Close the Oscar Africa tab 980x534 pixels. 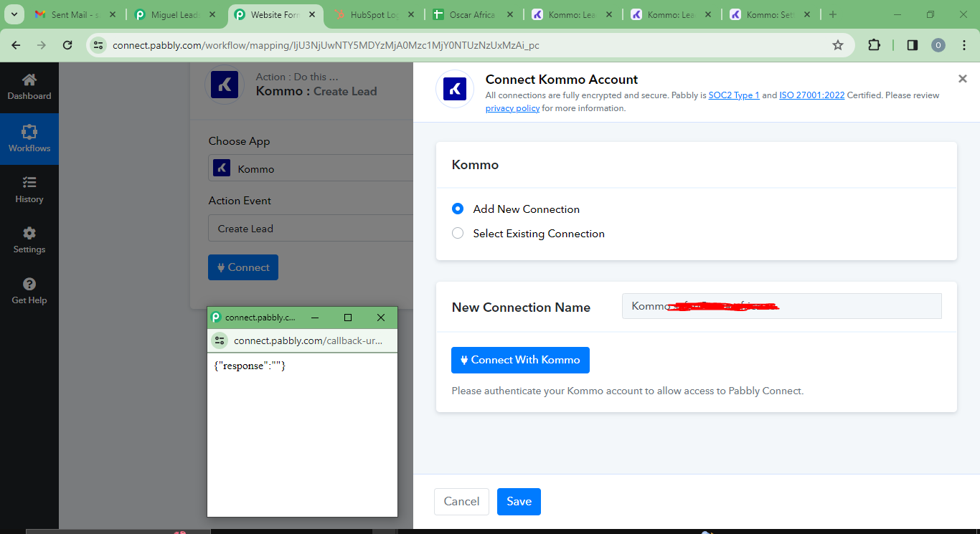pos(510,14)
